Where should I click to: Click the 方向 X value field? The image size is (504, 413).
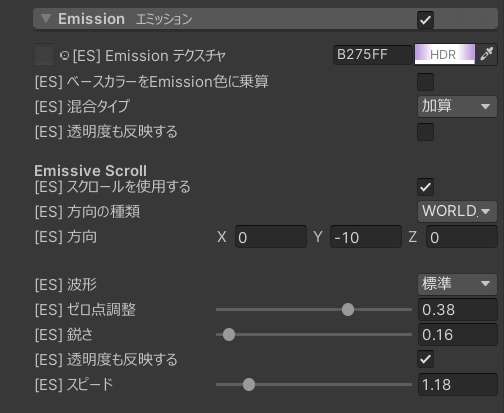(x=271, y=237)
